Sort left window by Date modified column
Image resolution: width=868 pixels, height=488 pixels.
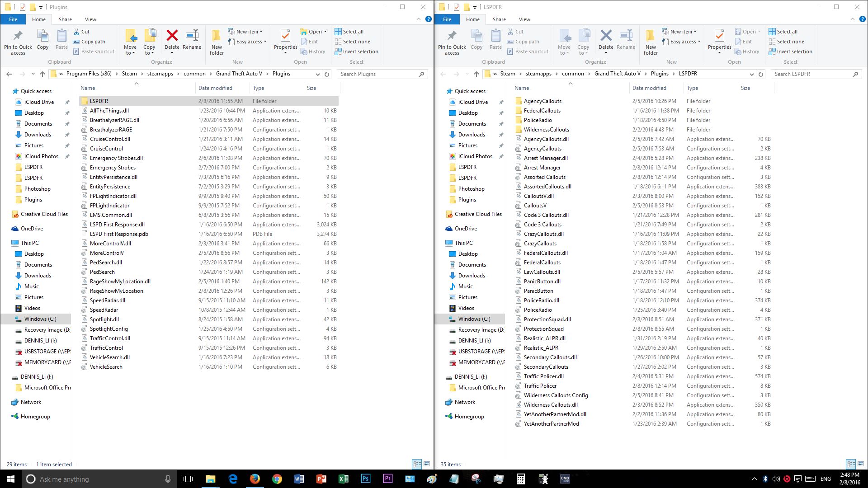pos(215,88)
